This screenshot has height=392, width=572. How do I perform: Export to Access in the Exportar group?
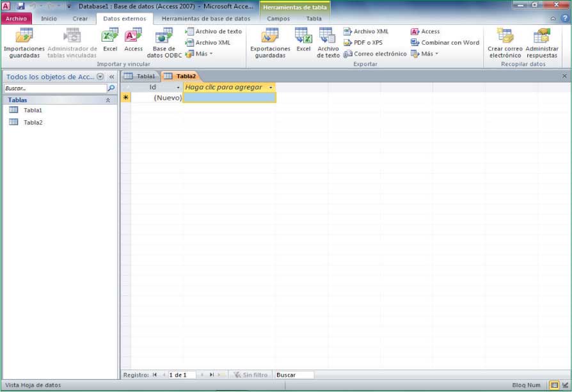click(x=425, y=31)
